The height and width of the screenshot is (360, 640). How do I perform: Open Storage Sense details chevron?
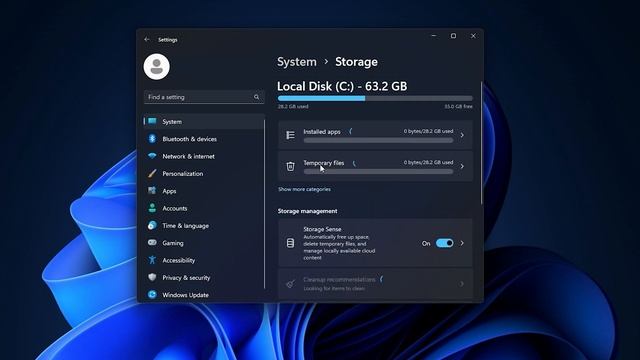(462, 243)
